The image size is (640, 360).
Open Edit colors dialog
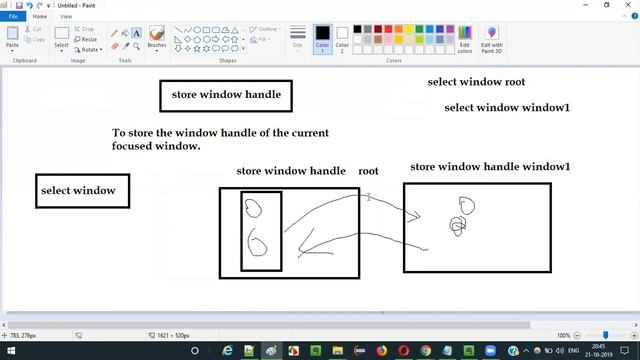pyautogui.click(x=465, y=39)
